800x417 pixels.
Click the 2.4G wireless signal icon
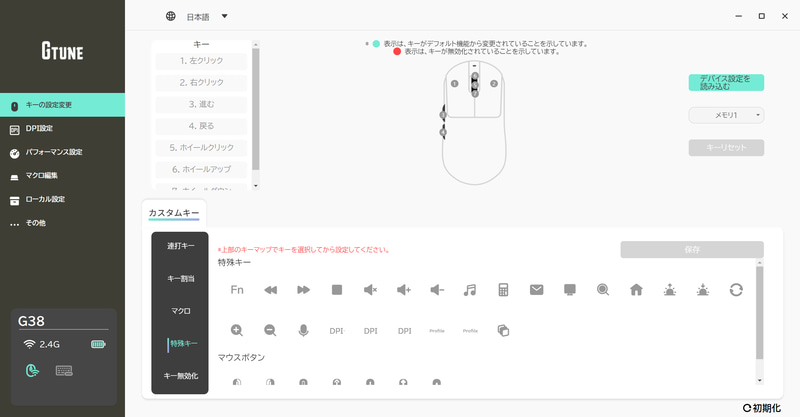(29, 345)
